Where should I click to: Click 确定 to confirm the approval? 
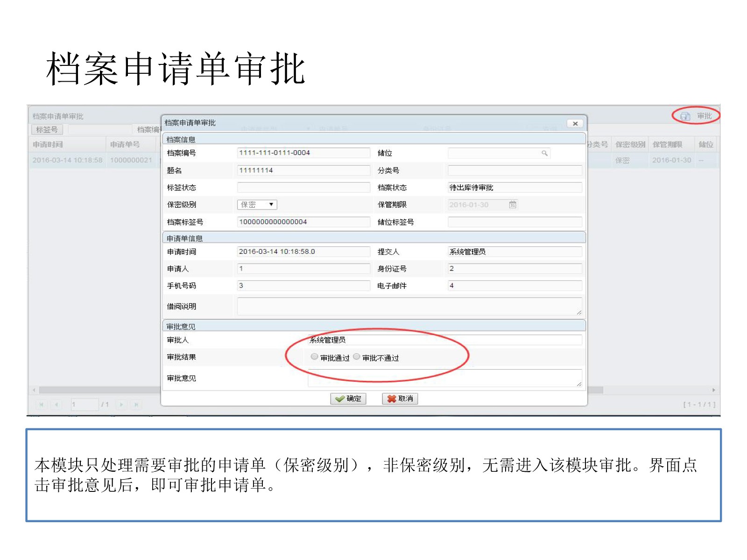click(x=348, y=399)
